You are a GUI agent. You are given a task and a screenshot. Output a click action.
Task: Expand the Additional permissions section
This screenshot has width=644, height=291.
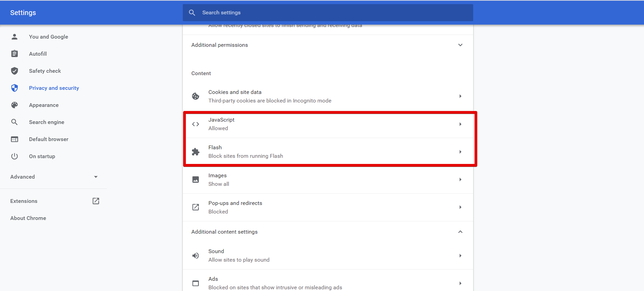coord(460,45)
